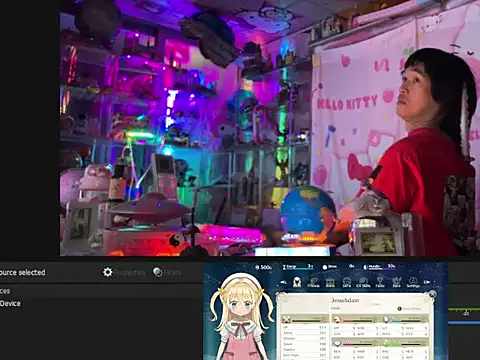The image size is (480, 360).
Task: Open the trophy icon in game menu
Action: tap(380, 283)
